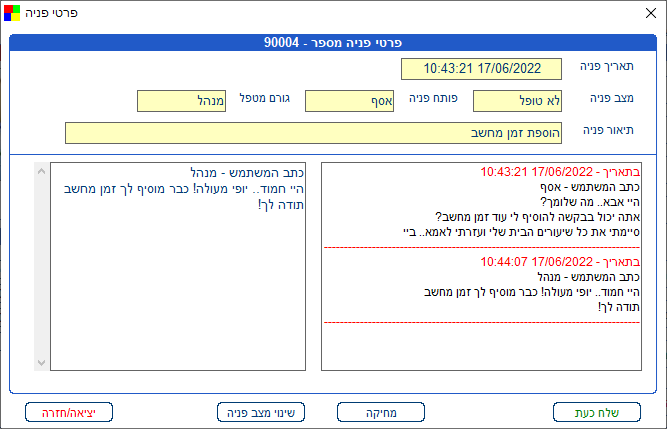The width and height of the screenshot is (667, 429).
Task: Click the גורם מטפל field showing מנהל
Action: [181, 101]
